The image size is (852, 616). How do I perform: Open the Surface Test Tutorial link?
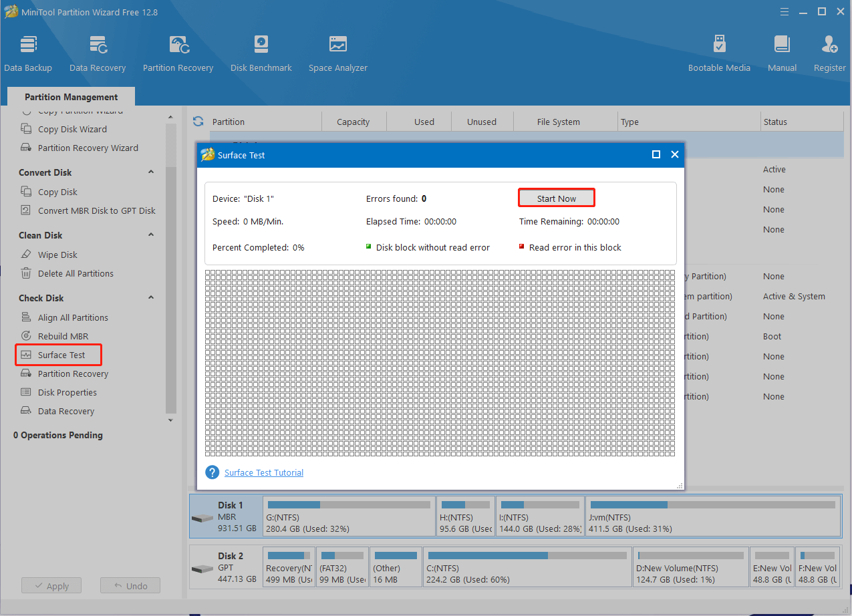point(264,473)
